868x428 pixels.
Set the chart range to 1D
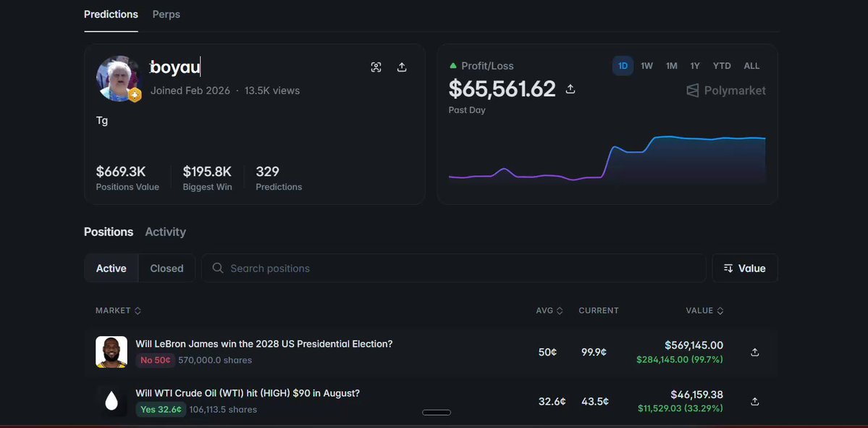point(623,66)
